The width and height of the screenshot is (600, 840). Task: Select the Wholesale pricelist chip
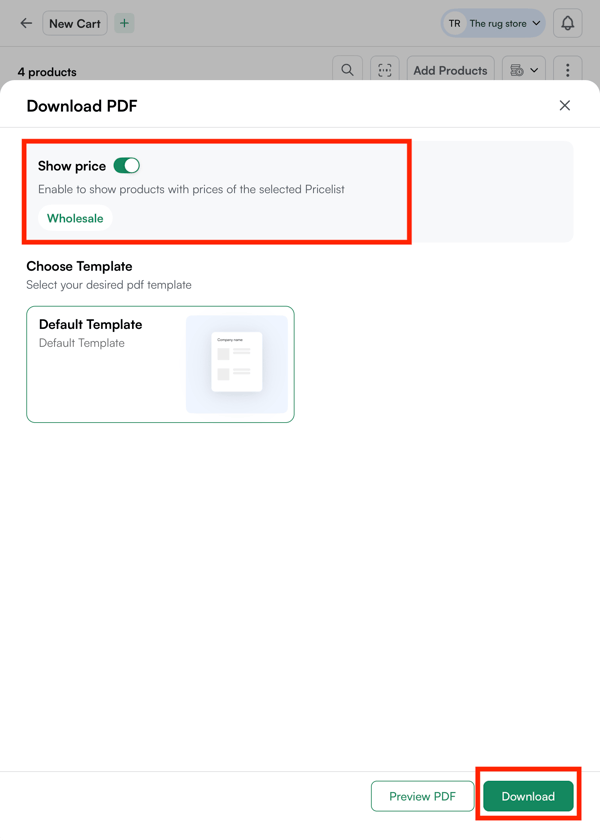pos(75,218)
